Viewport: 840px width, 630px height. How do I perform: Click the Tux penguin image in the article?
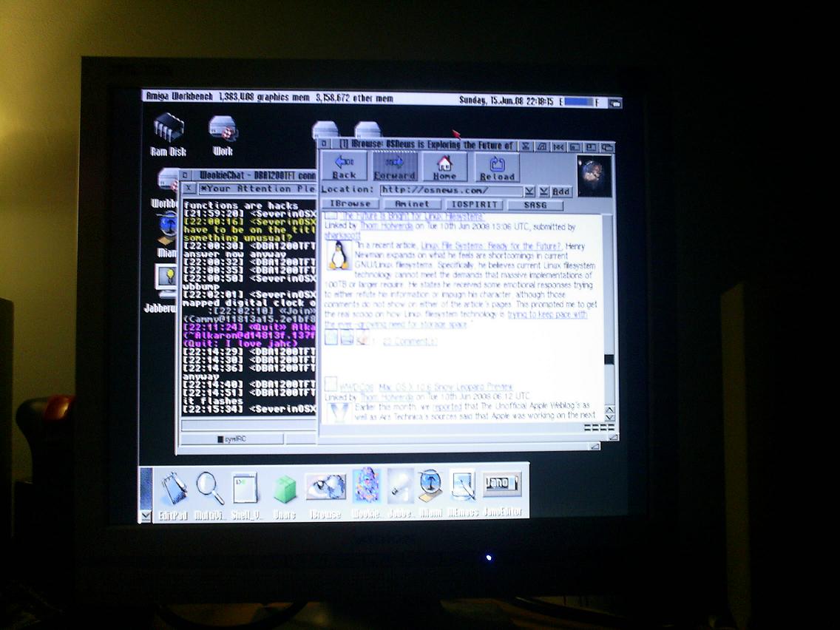point(338,256)
